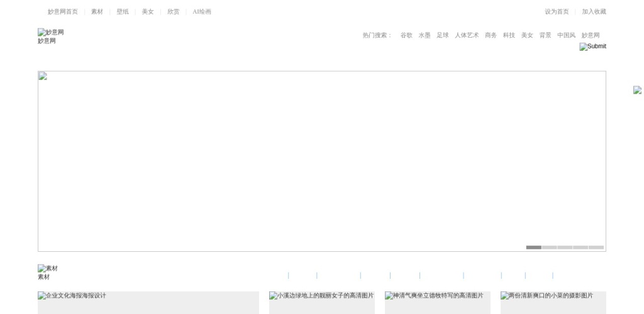
Task: Click the Submit search image button
Action: point(592,46)
